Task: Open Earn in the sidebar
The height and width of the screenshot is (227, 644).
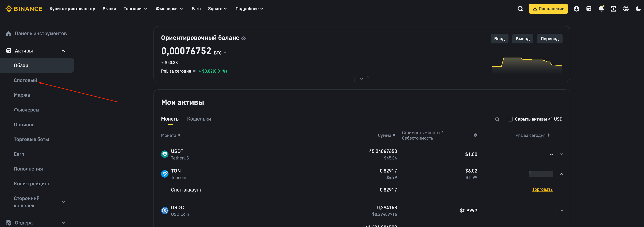Action: (x=19, y=154)
